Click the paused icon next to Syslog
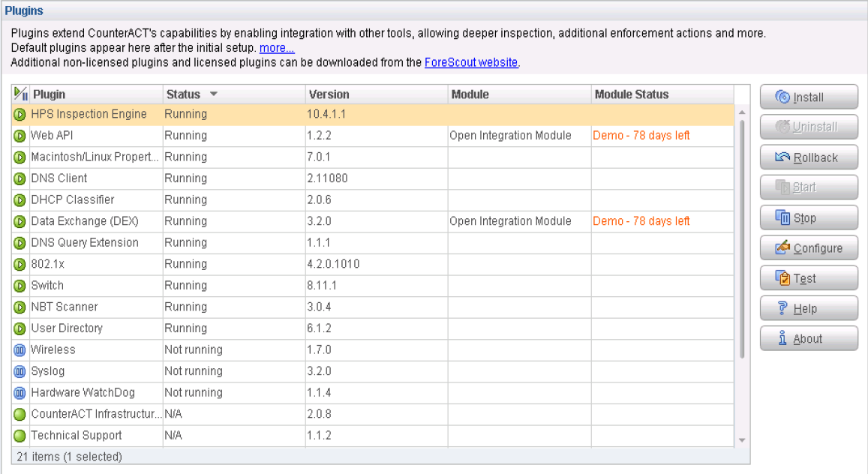The image size is (868, 474). point(20,371)
